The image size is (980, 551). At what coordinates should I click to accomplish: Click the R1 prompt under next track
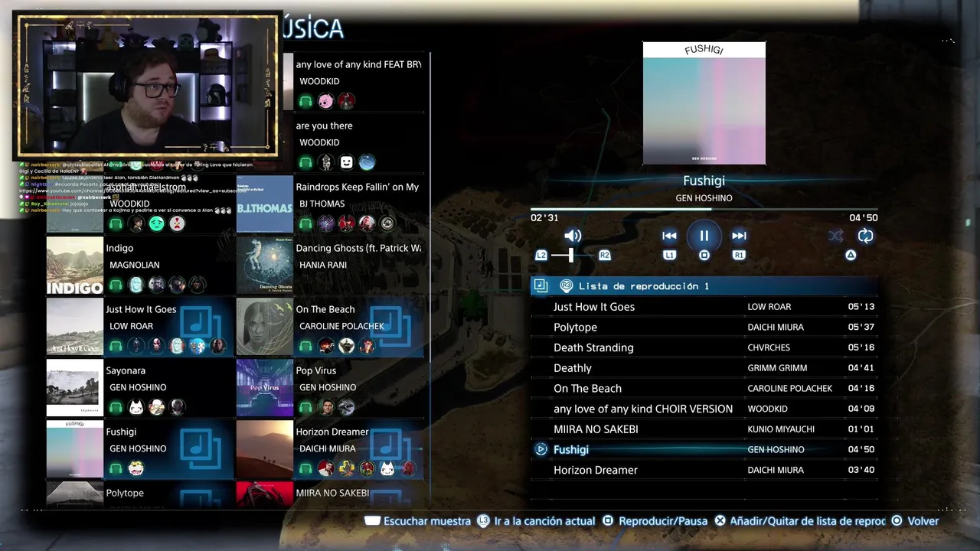click(739, 256)
